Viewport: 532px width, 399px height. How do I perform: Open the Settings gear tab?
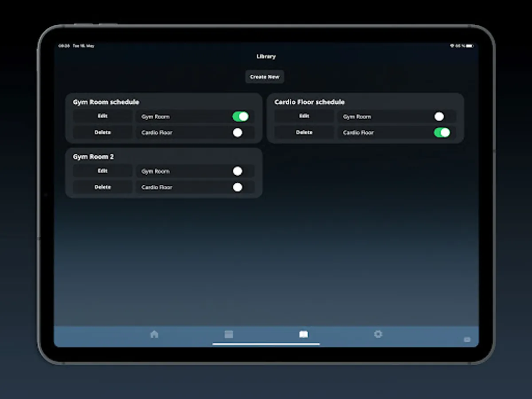(x=378, y=334)
